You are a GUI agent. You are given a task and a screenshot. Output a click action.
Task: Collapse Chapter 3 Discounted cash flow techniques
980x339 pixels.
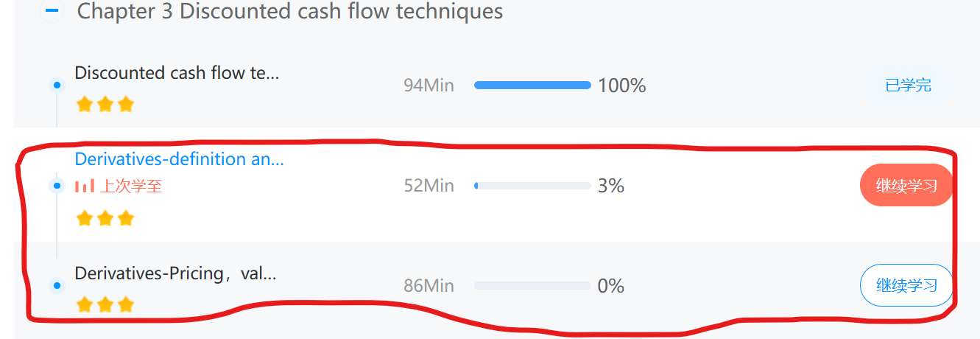pyautogui.click(x=52, y=11)
